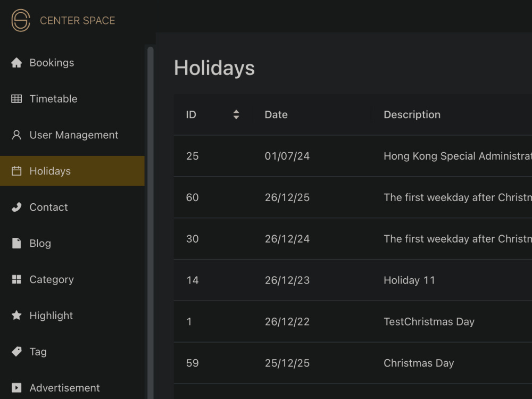The width and height of the screenshot is (532, 399).
Task: Click the Holiday 11 description
Action: (409, 280)
